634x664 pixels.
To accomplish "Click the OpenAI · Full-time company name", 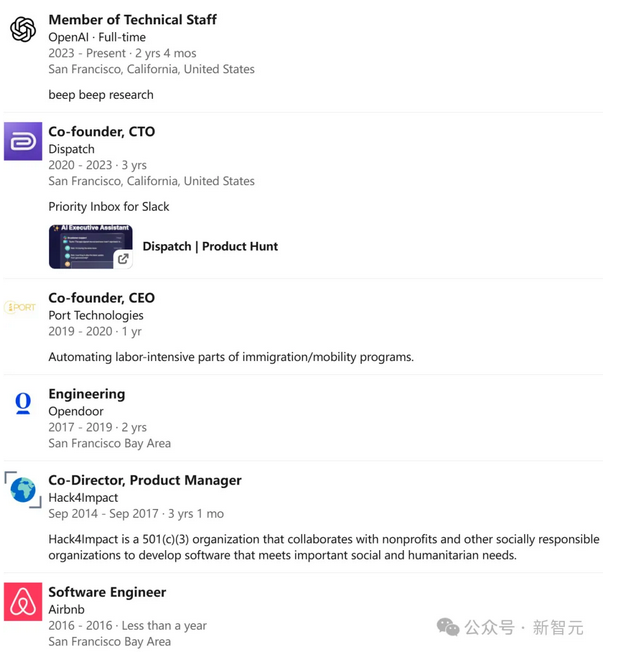I will [97, 37].
